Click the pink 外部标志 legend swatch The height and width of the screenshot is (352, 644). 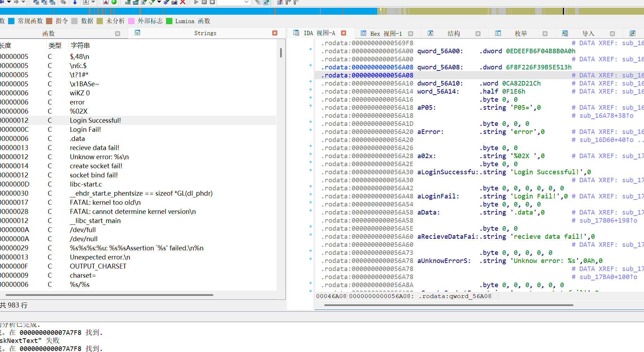pyautogui.click(x=131, y=21)
